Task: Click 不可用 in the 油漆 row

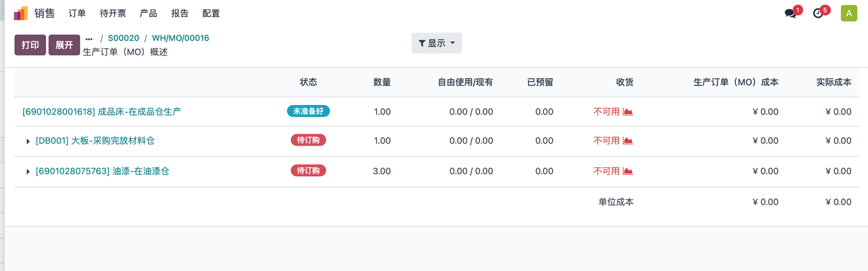Action: (606, 171)
